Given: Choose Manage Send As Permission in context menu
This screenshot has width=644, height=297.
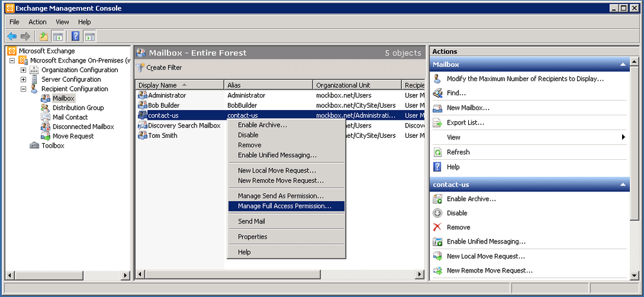Looking at the screenshot, I should [287, 196].
